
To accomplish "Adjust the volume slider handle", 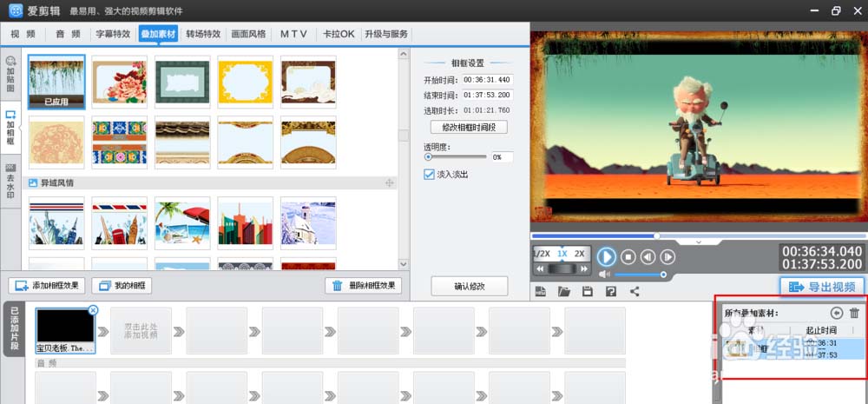I will [x=663, y=275].
